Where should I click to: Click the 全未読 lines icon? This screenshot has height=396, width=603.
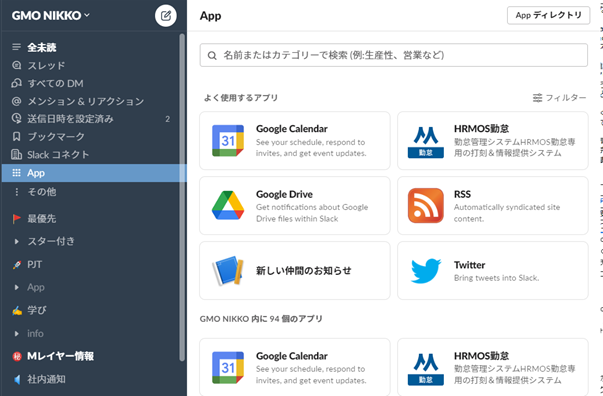coord(16,47)
